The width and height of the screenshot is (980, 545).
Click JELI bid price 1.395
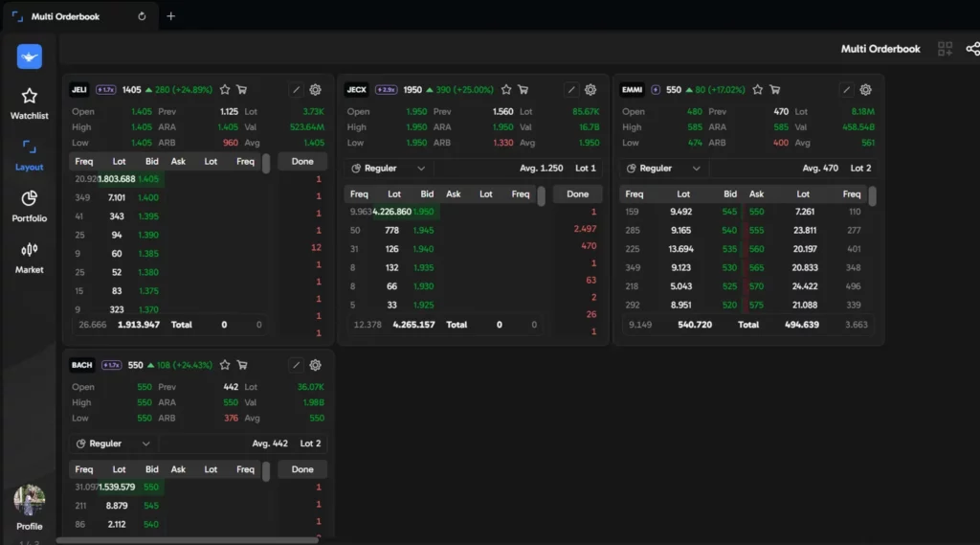pos(148,216)
